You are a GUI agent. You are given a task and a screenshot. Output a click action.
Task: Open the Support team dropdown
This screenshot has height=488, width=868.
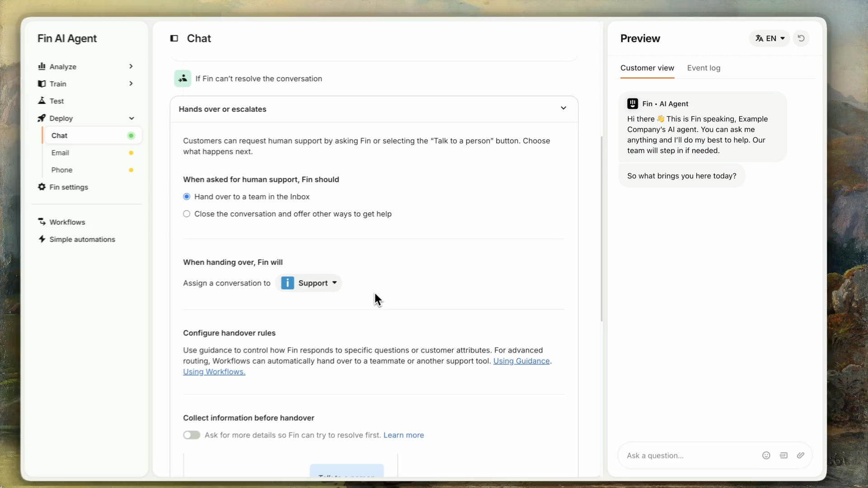(x=309, y=283)
